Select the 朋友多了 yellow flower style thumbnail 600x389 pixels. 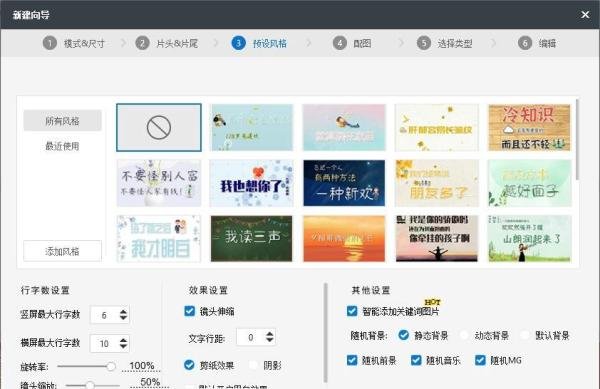pyautogui.click(x=437, y=183)
